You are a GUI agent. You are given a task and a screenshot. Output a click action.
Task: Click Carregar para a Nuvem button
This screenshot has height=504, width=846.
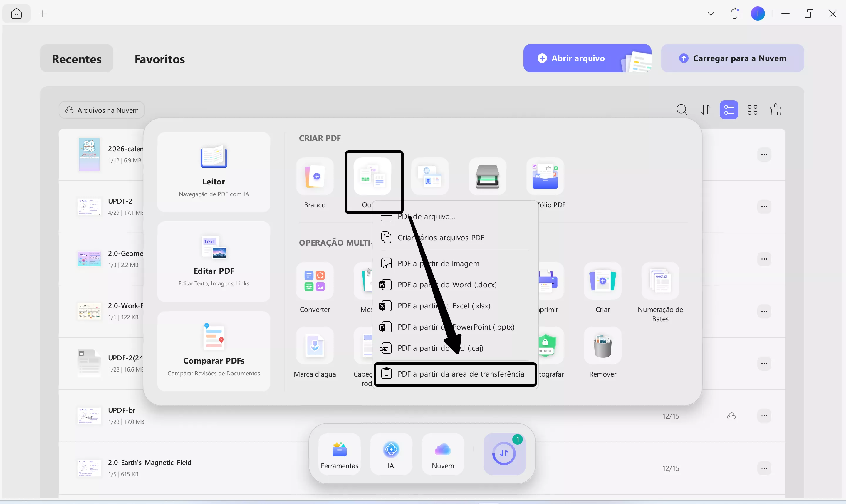click(x=732, y=58)
